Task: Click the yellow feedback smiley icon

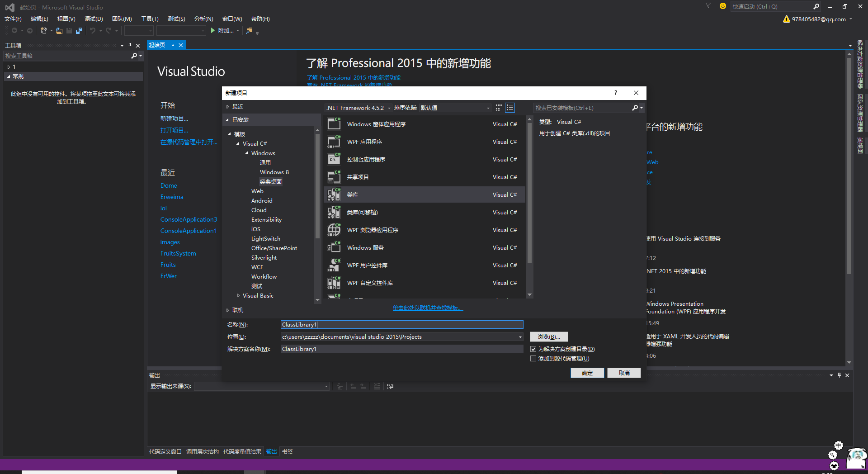Action: (723, 6)
